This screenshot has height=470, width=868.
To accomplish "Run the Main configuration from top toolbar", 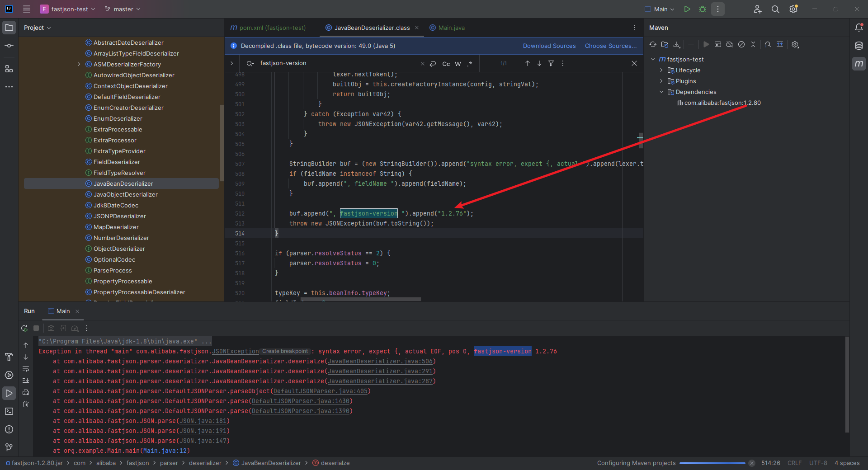I will click(x=687, y=9).
